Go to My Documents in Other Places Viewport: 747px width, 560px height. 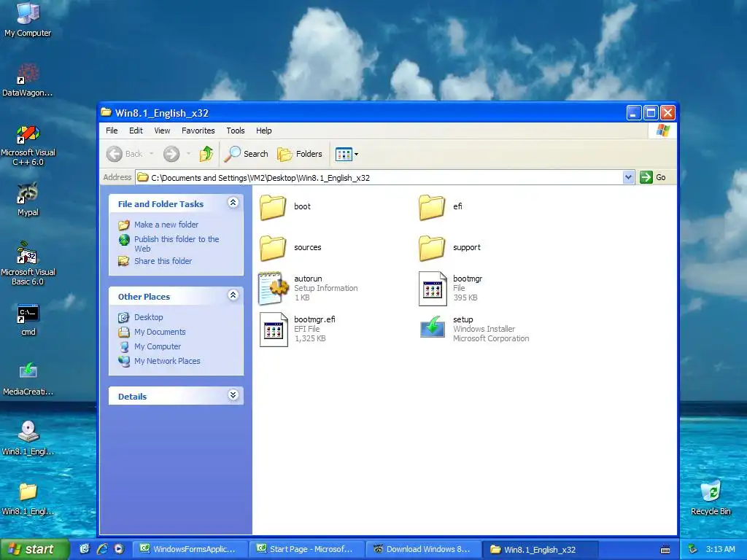click(x=160, y=332)
